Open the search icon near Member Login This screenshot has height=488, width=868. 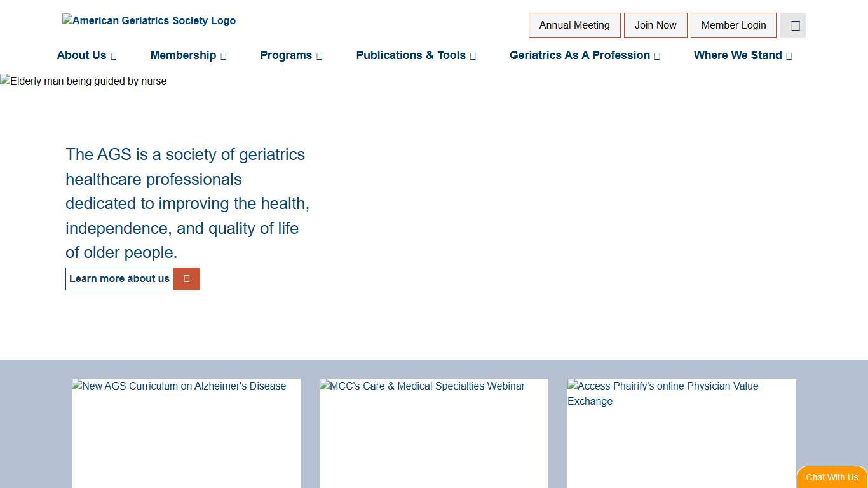coord(792,25)
